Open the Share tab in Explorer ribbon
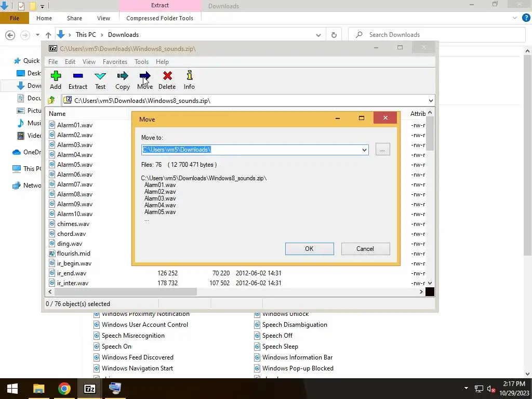The width and height of the screenshot is (532, 399). click(x=74, y=18)
